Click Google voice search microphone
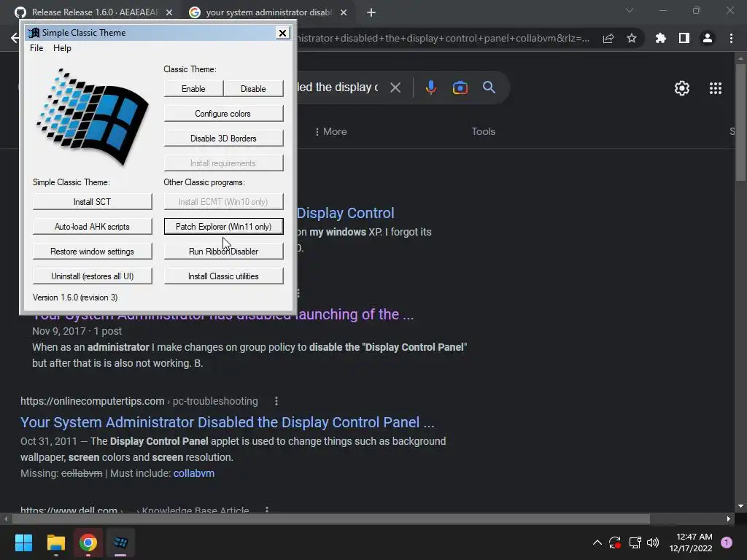Viewport: 747px width, 560px height. click(x=431, y=87)
